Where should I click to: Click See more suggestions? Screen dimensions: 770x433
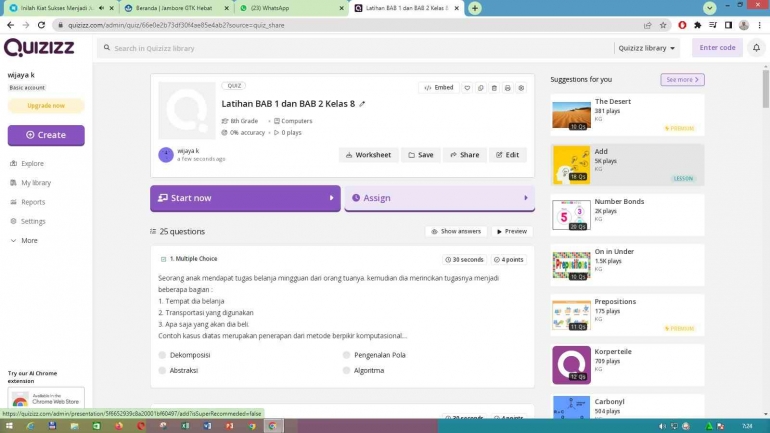682,80
